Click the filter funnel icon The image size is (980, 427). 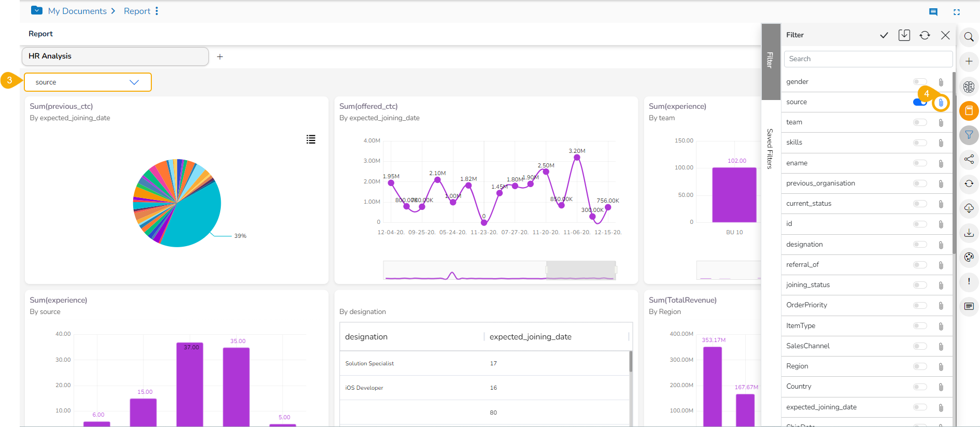coord(969,135)
